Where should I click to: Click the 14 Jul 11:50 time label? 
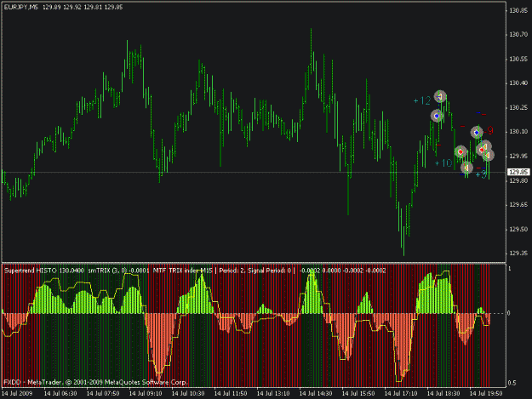(231, 394)
